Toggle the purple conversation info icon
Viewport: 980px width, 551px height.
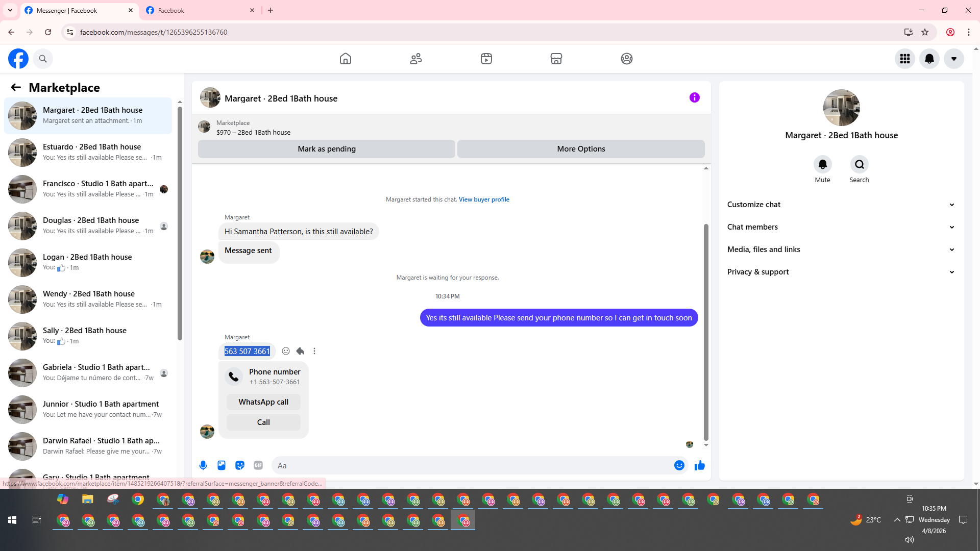(694, 97)
